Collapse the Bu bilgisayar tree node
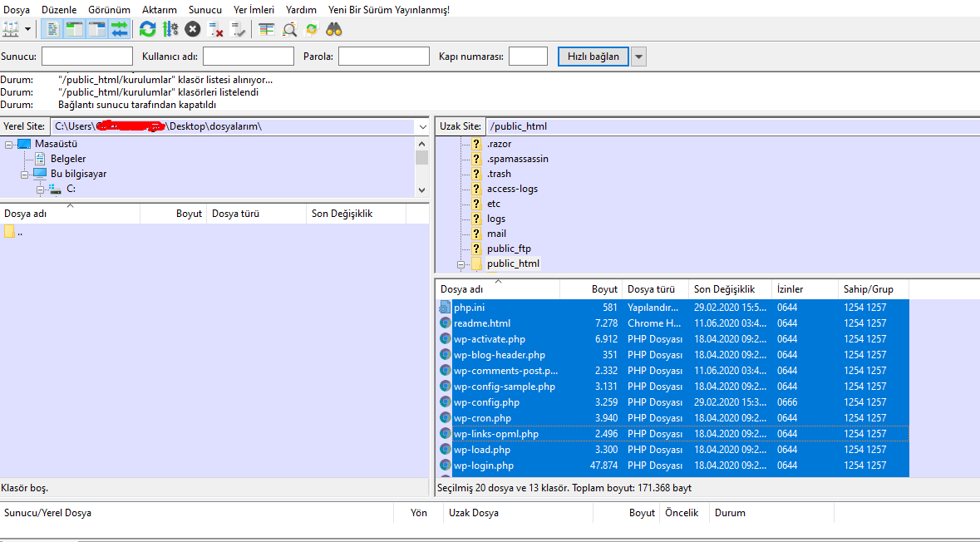Image resolution: width=980 pixels, height=542 pixels. [24, 175]
